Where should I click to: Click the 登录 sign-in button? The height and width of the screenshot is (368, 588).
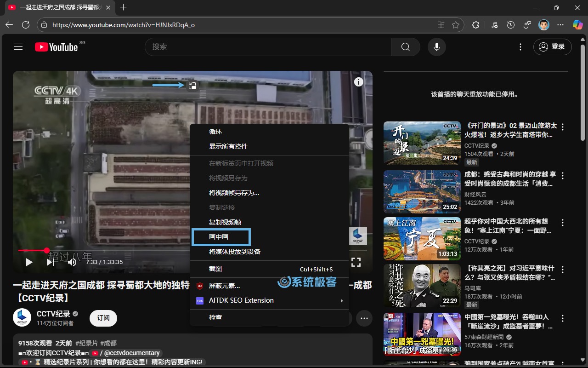pyautogui.click(x=552, y=47)
